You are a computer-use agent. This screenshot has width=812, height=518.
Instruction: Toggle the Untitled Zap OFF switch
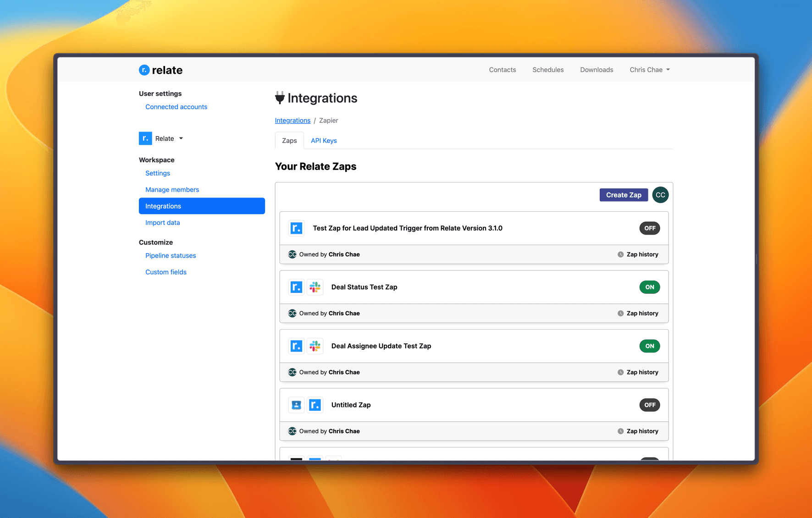650,405
